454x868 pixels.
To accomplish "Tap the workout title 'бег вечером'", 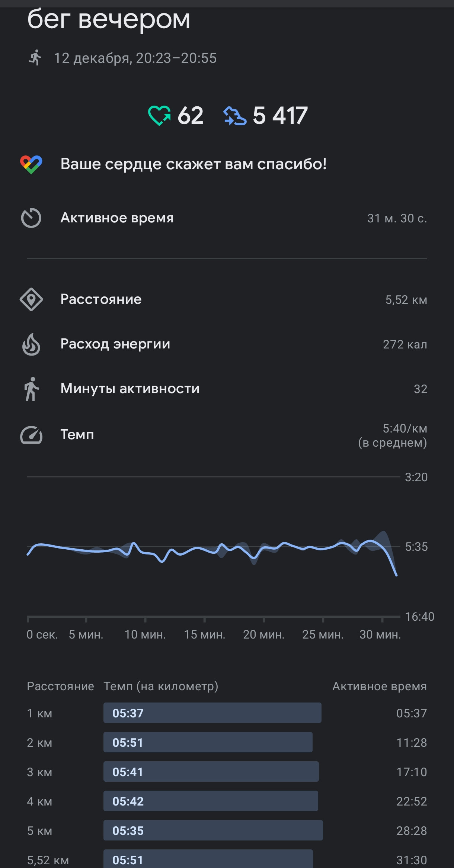I will [109, 19].
